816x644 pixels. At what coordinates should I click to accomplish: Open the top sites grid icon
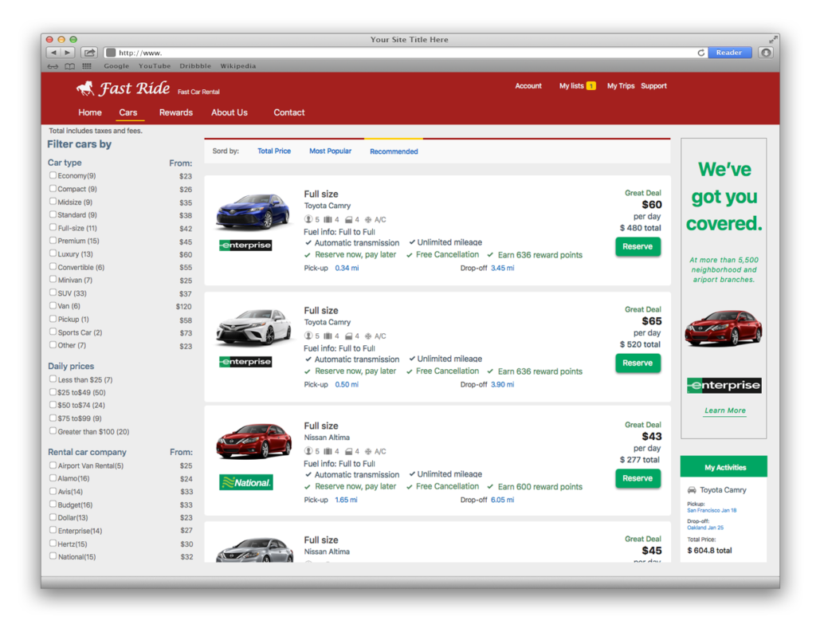(87, 66)
